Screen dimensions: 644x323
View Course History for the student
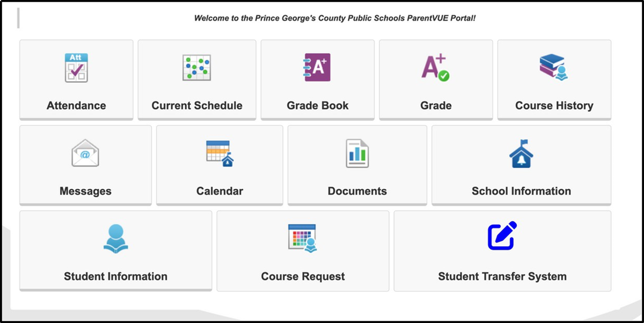(554, 78)
